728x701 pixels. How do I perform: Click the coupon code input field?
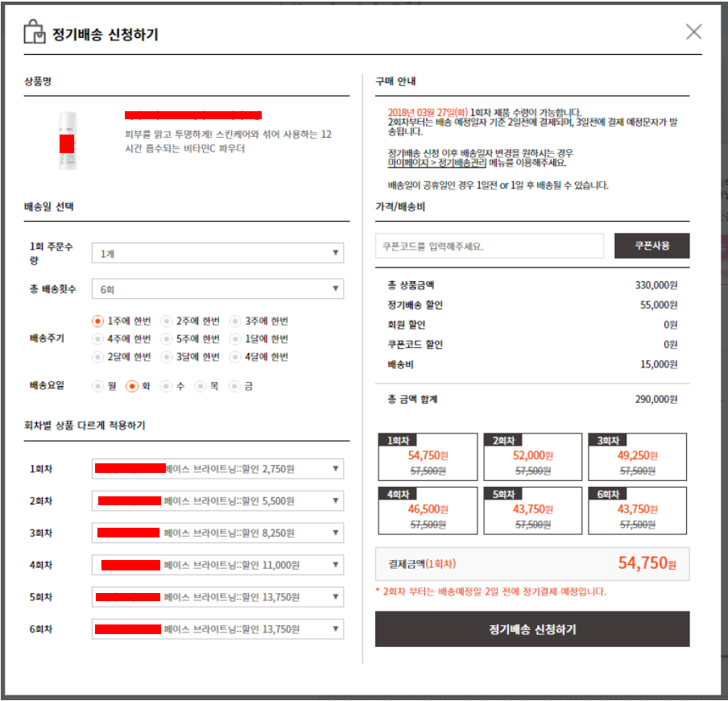[489, 246]
